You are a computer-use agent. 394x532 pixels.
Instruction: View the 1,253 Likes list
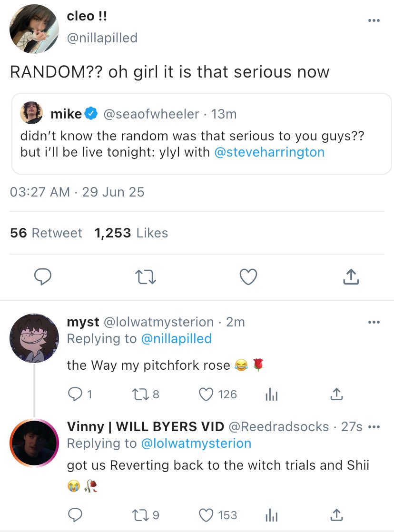pyautogui.click(x=131, y=233)
